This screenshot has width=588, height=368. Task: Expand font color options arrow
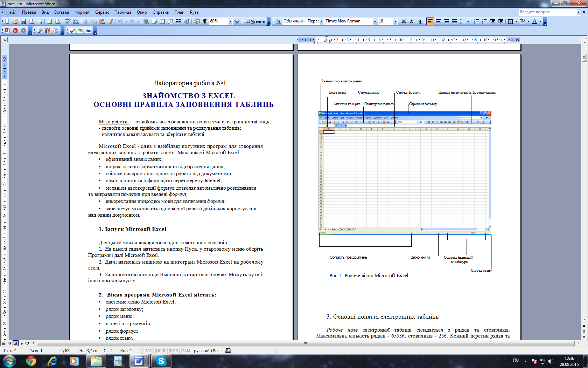click(540, 21)
